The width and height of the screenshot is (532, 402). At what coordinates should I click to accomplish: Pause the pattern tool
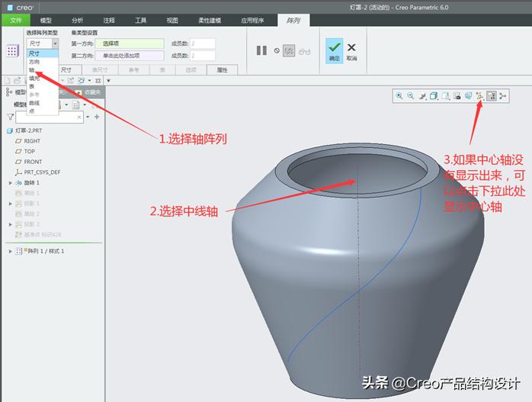pyautogui.click(x=261, y=50)
